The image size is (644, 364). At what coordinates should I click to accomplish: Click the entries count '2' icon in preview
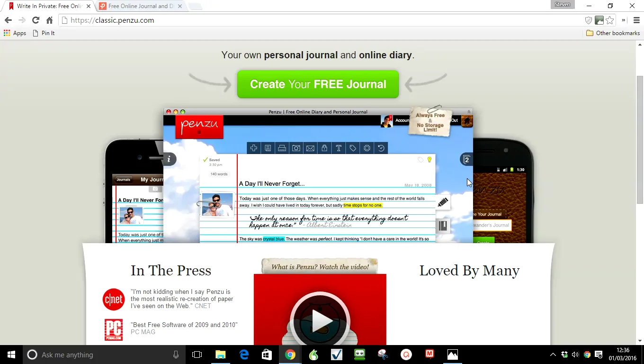pyautogui.click(x=466, y=160)
